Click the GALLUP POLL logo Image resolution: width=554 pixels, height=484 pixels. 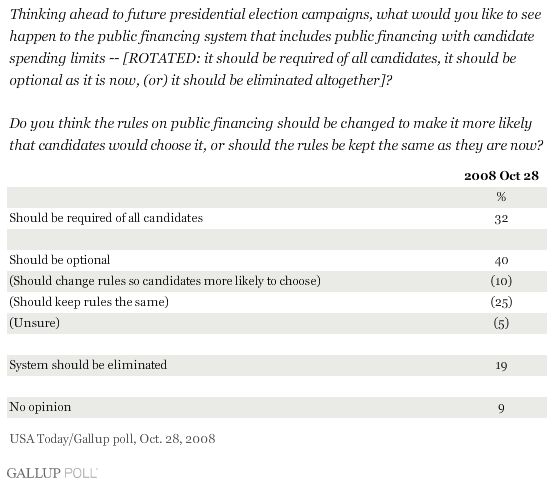52,473
